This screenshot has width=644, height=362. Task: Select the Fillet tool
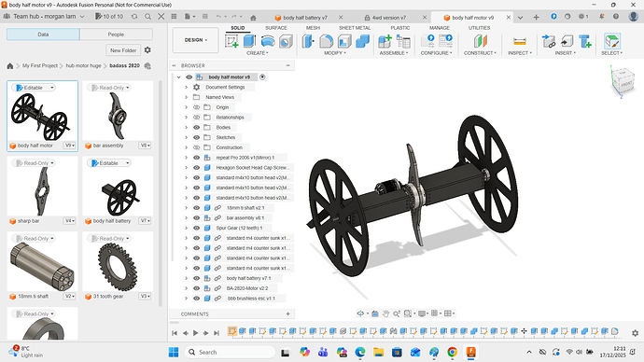click(x=327, y=41)
